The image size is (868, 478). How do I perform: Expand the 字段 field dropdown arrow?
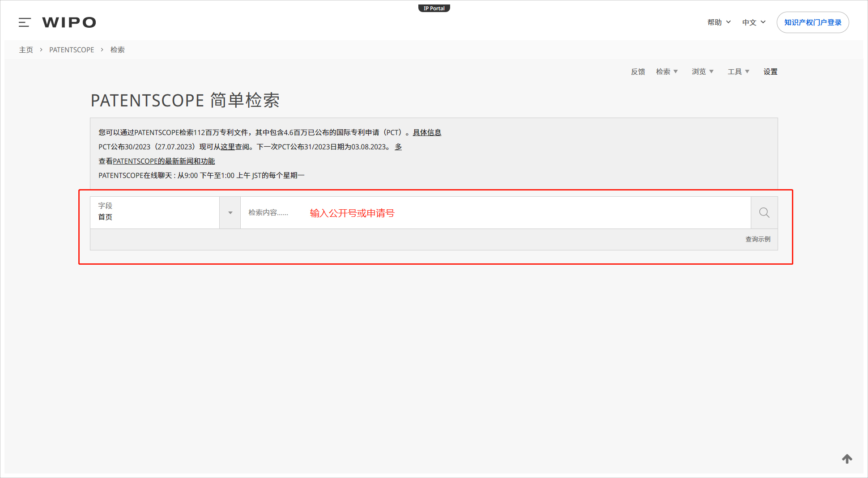click(x=230, y=213)
